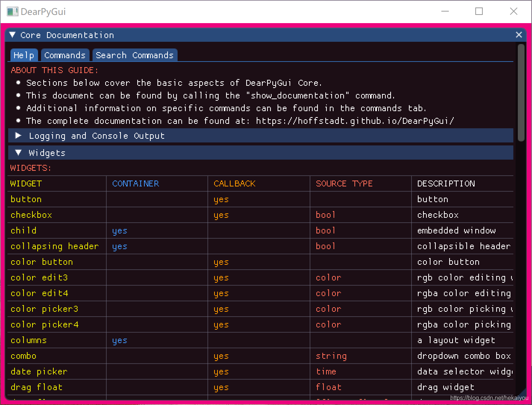532x405 pixels.
Task: Switch to the Help tab
Action: 24,55
